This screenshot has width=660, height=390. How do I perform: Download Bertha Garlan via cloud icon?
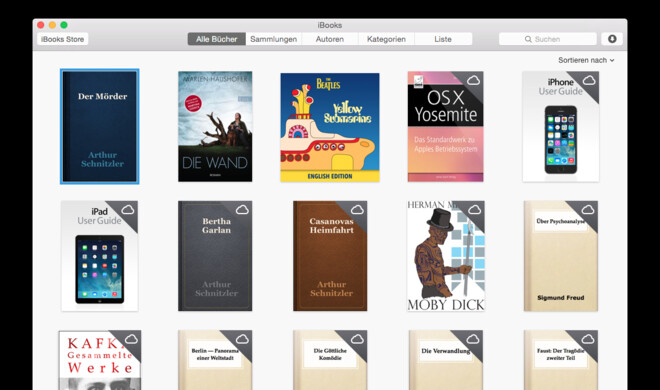click(242, 210)
